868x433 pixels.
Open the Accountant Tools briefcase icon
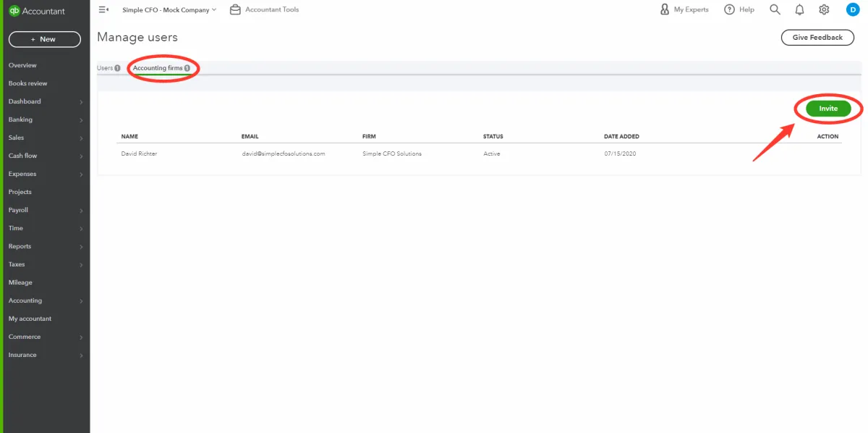[235, 10]
